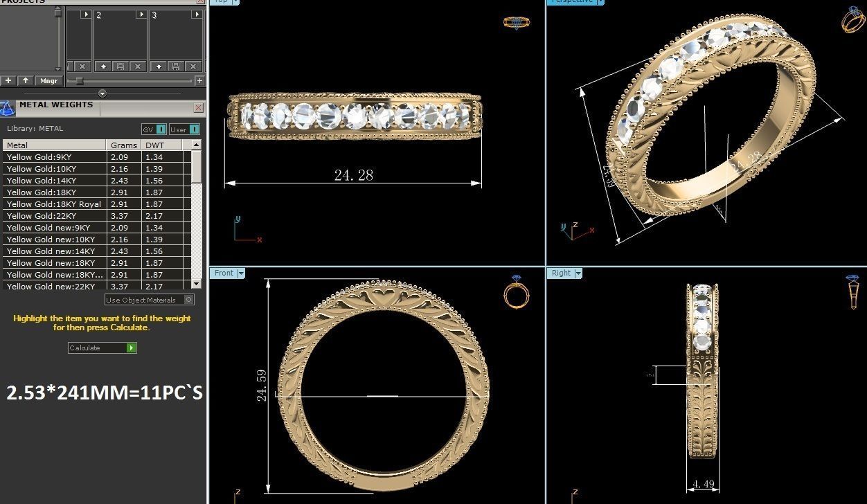Load project slot 3 with its up arrow
Viewport: 867px width, 504px height.
tap(159, 66)
